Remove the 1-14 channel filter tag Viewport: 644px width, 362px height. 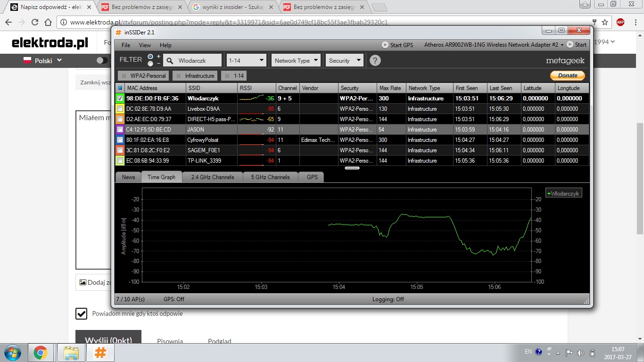(227, 76)
